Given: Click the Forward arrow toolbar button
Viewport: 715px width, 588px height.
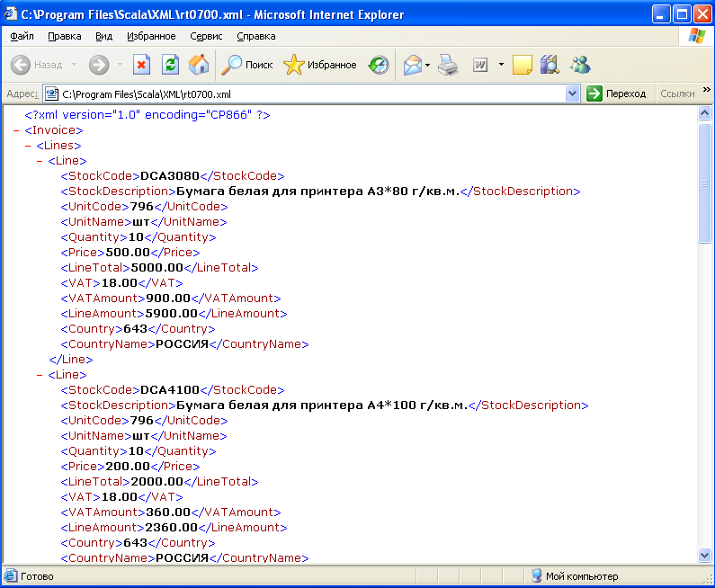Looking at the screenshot, I should 99,65.
